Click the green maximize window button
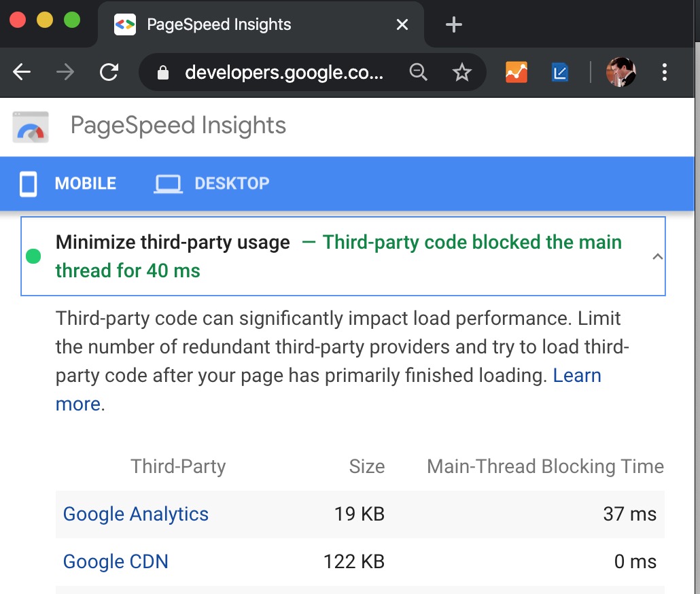Viewport: 700px width, 594px height. (72, 20)
